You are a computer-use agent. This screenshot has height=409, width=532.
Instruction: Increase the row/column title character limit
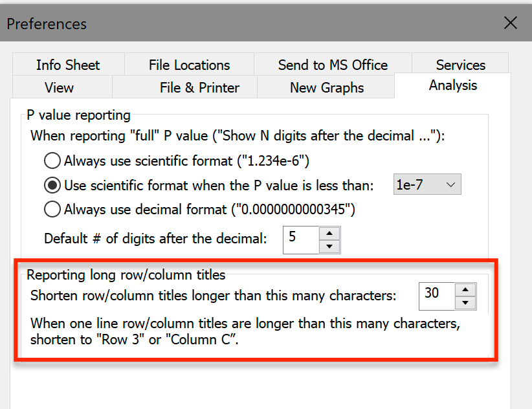click(465, 289)
